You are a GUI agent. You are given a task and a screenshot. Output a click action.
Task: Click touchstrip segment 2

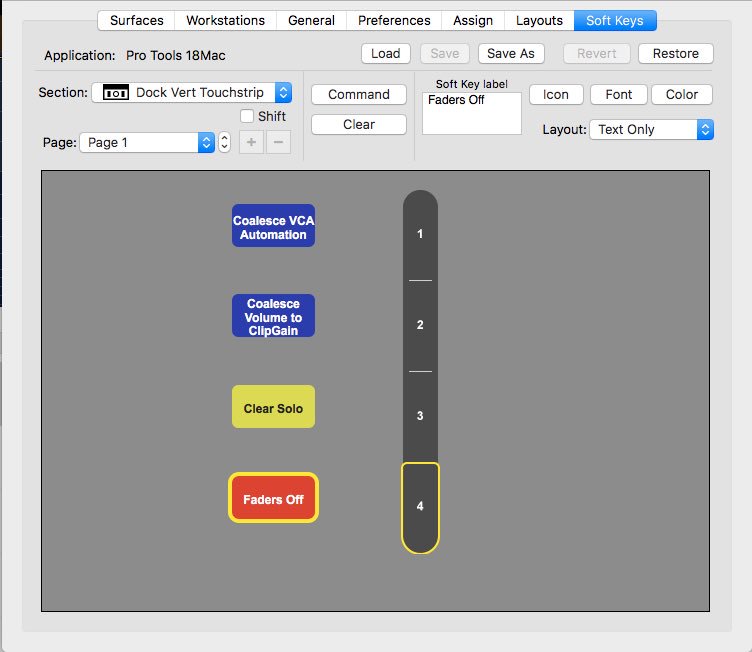coord(420,325)
